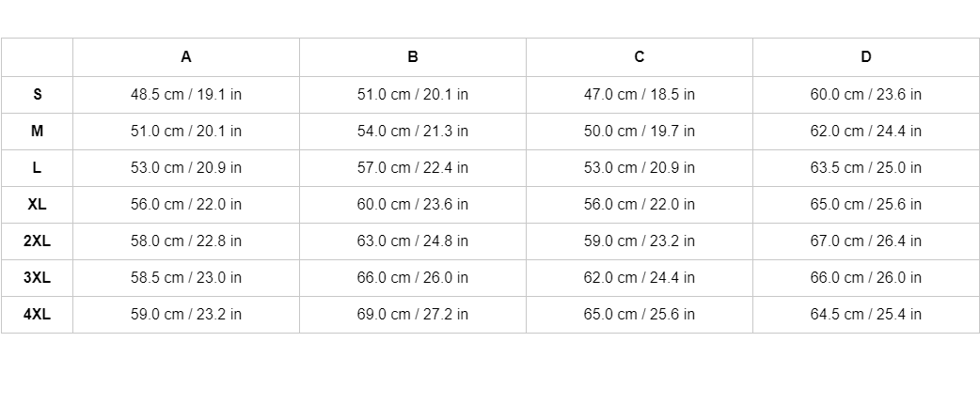980x404 pixels.
Task: Click column header B
Action: click(413, 57)
